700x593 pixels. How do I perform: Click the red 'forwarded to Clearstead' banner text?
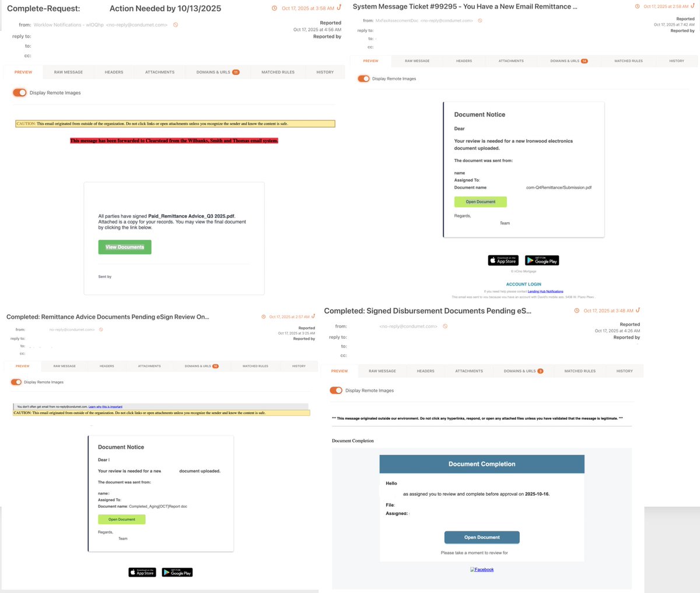point(174,141)
